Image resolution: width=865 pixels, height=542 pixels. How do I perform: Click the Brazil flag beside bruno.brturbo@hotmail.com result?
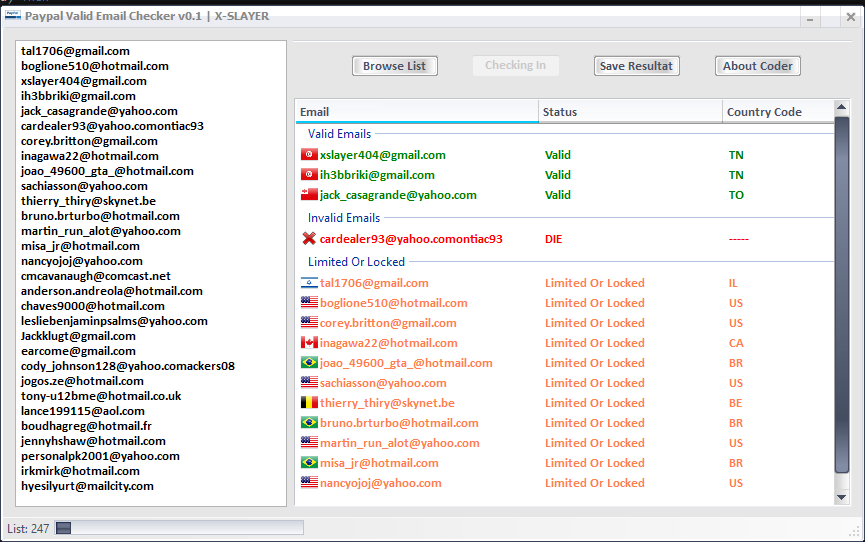309,423
